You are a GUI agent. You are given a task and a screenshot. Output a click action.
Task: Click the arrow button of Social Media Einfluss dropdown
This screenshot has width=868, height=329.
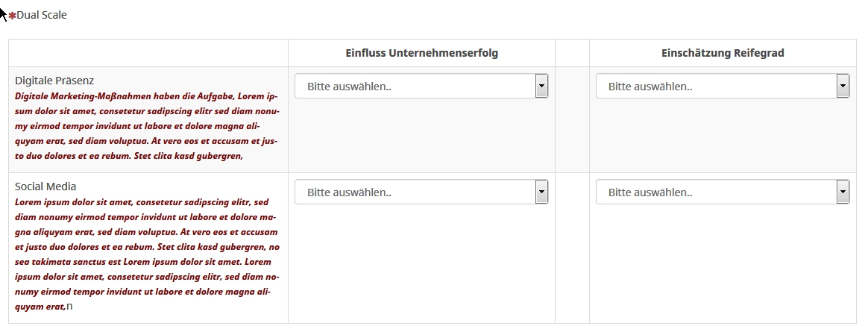click(x=541, y=192)
